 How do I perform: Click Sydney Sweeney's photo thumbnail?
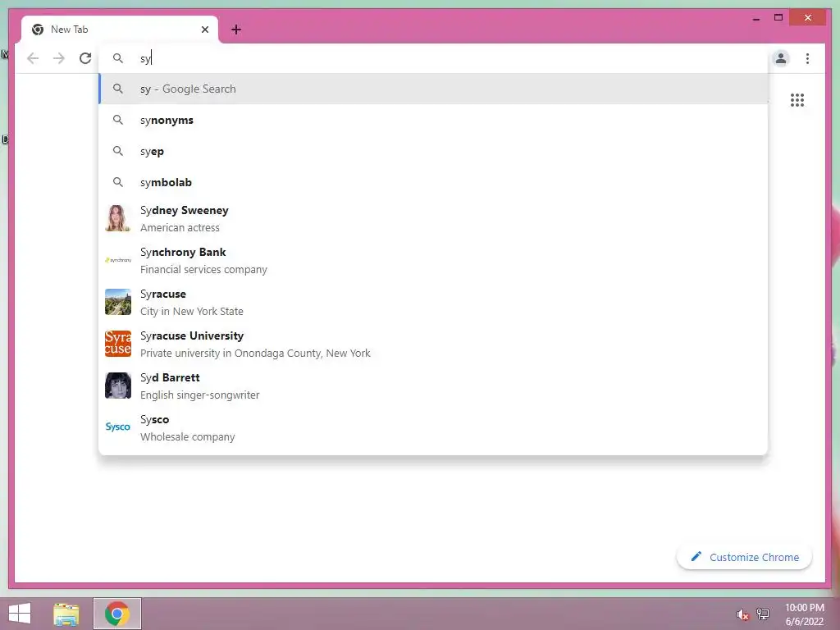118,218
